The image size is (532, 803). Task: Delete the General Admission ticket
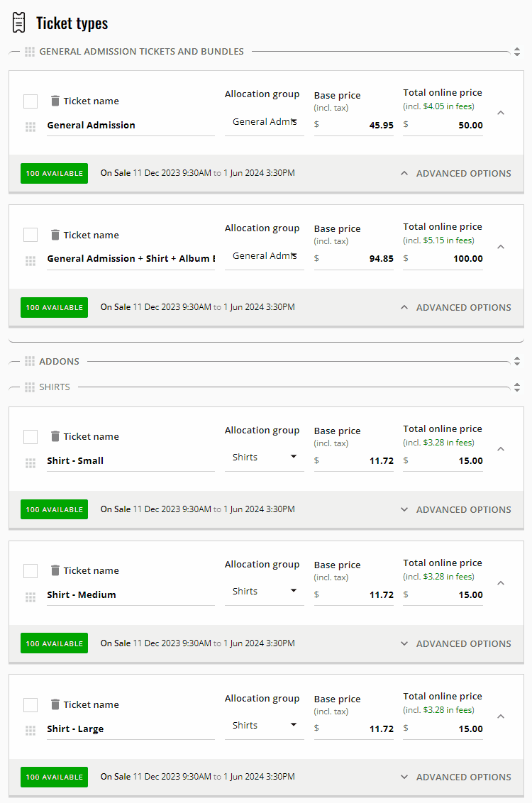[x=55, y=100]
